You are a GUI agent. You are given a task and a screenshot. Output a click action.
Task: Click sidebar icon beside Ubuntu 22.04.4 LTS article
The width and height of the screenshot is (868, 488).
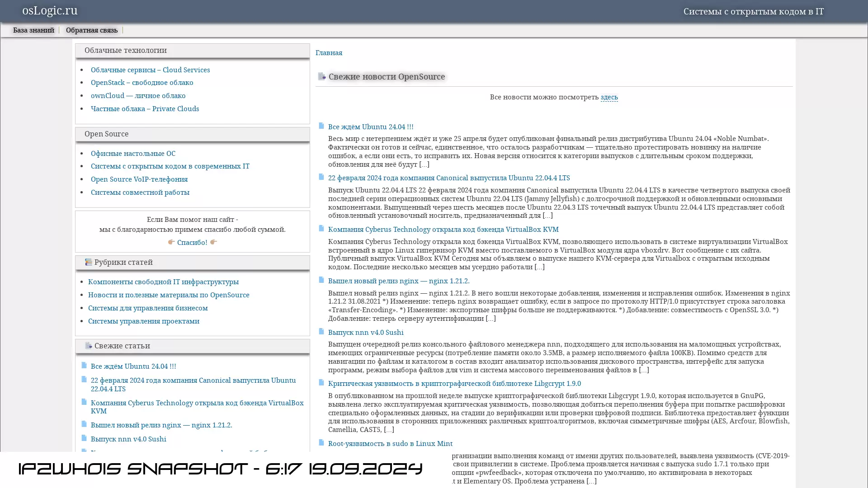[84, 379]
